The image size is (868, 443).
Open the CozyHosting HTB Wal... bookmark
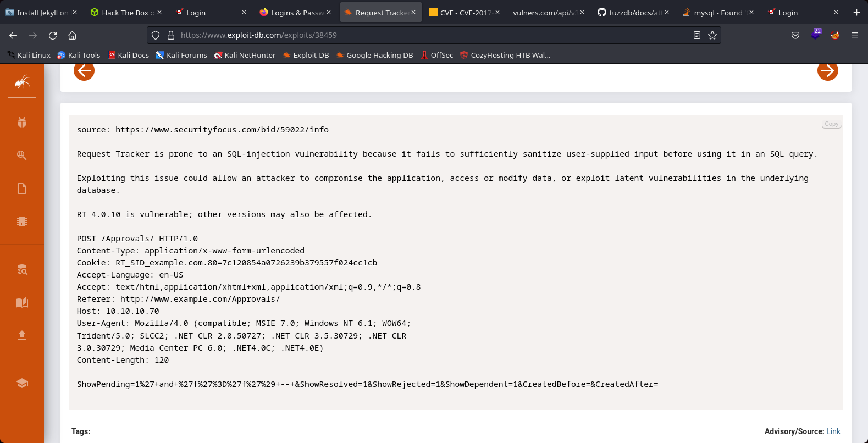[x=505, y=55]
